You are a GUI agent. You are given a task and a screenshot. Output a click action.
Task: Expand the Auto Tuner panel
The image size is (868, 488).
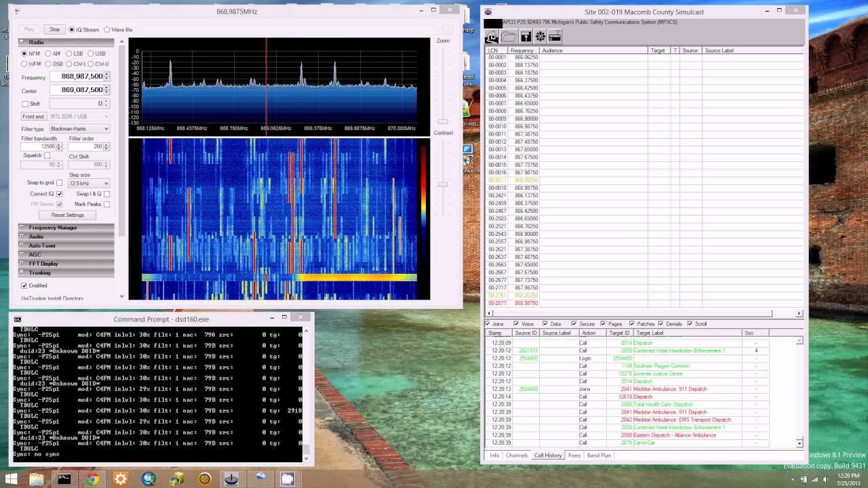[66, 245]
